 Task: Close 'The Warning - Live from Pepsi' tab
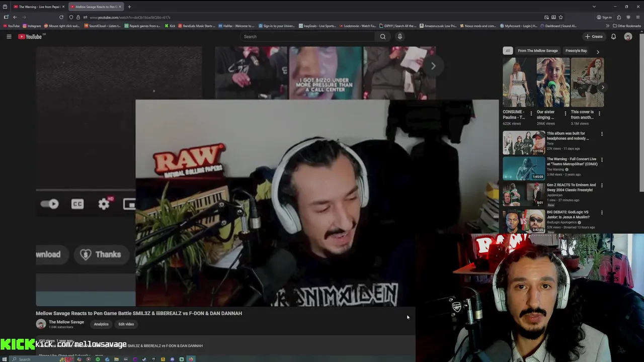pos(63,7)
